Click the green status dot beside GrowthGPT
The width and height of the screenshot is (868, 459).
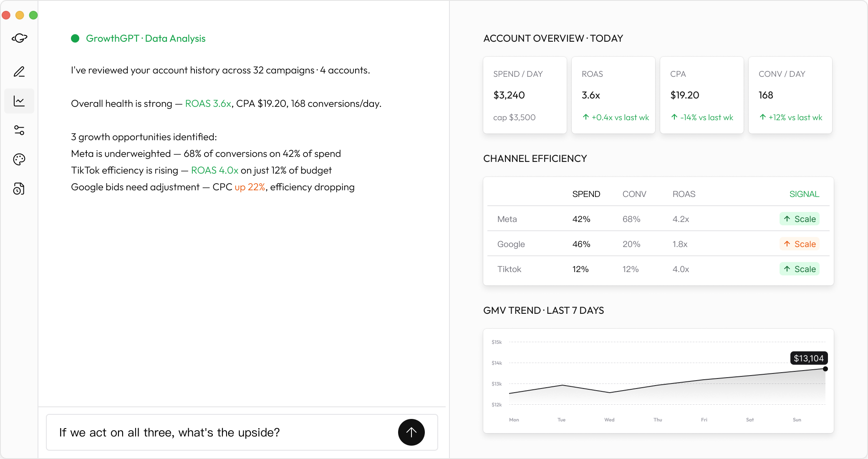click(x=75, y=38)
